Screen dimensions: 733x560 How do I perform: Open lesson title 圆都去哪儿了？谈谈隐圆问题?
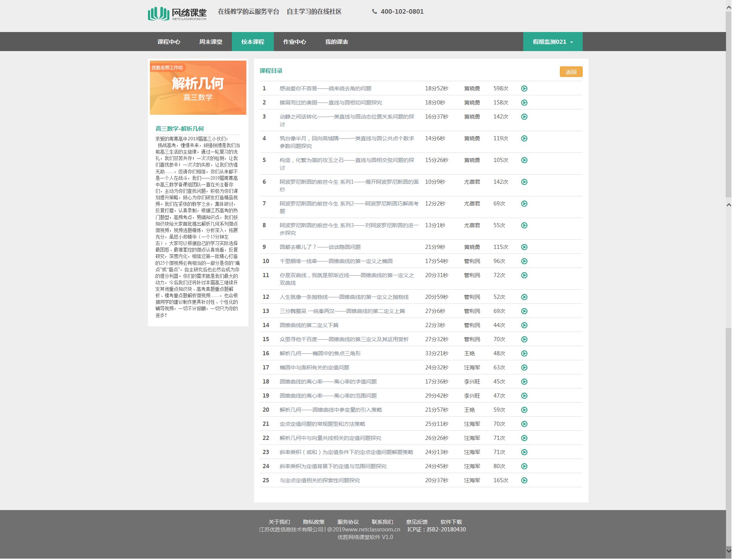click(321, 247)
